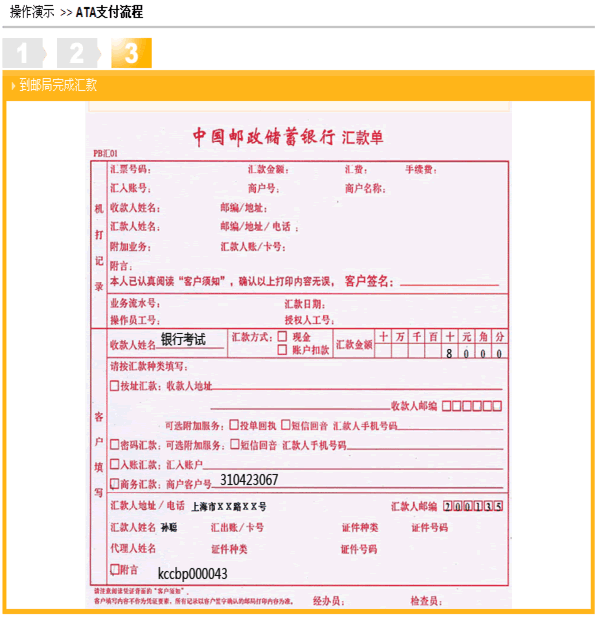This screenshot has width=598, height=620.
Task: Check the 入账汇款 checkbox
Action: tap(114, 464)
